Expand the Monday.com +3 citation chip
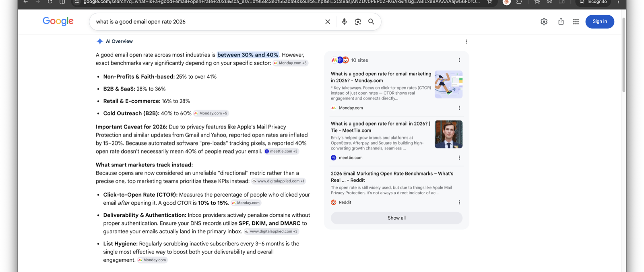This screenshot has height=272, width=644. click(x=290, y=63)
